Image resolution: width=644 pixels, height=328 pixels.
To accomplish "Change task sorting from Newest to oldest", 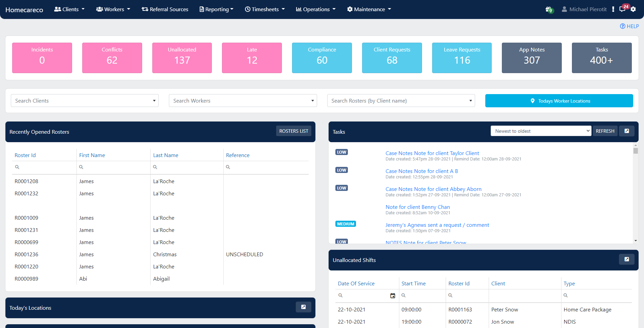I will click(x=540, y=131).
